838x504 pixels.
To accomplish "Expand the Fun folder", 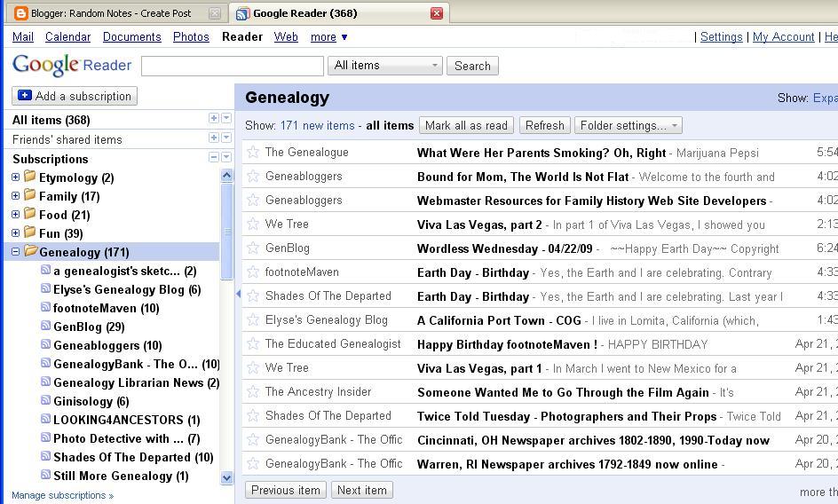I will 15,233.
